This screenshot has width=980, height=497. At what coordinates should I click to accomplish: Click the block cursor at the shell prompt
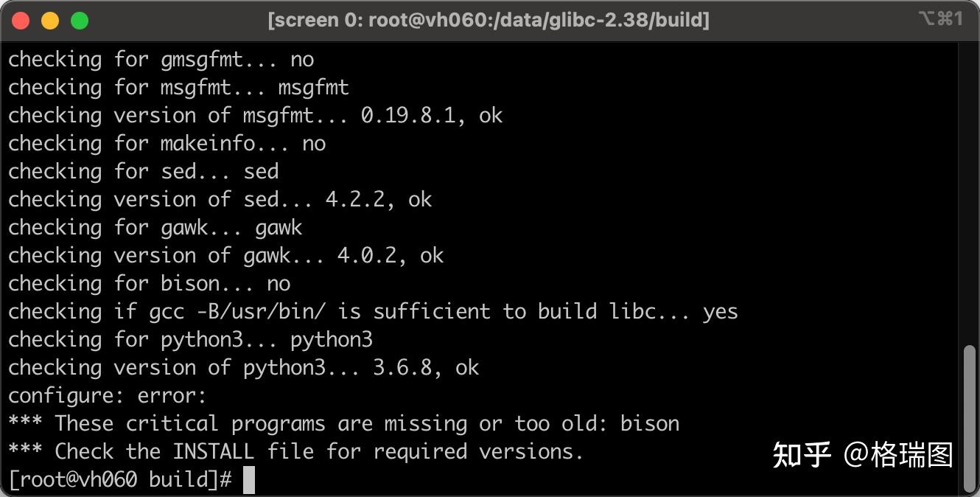(249, 480)
